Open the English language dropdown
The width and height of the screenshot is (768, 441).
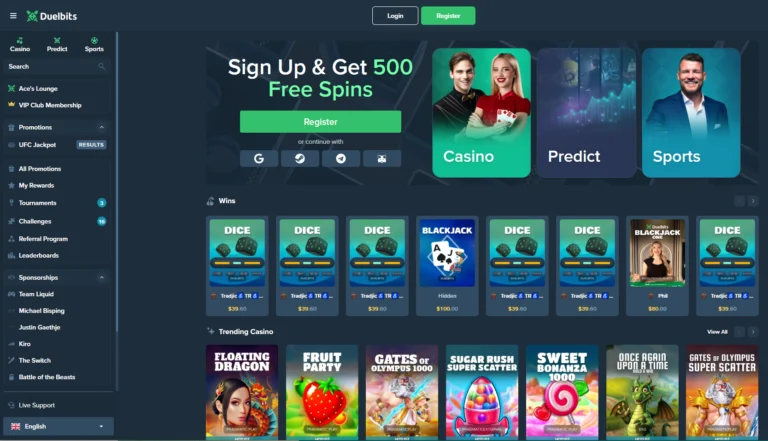click(x=58, y=426)
